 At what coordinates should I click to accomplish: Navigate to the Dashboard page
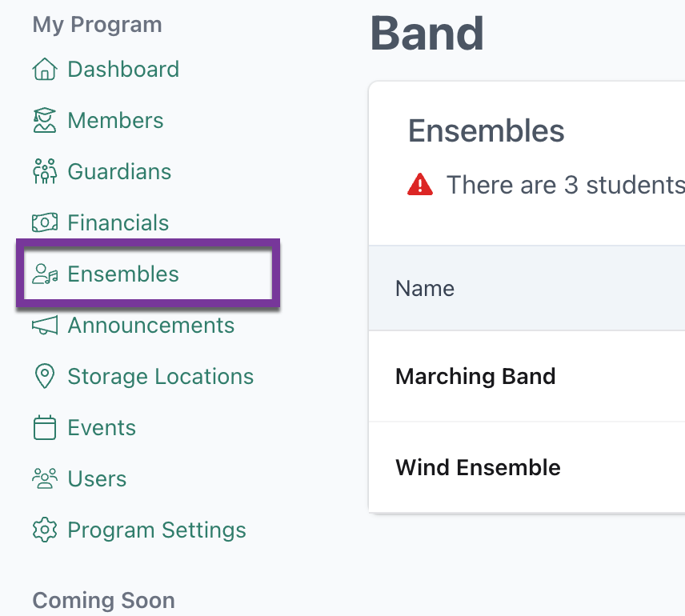(x=122, y=70)
